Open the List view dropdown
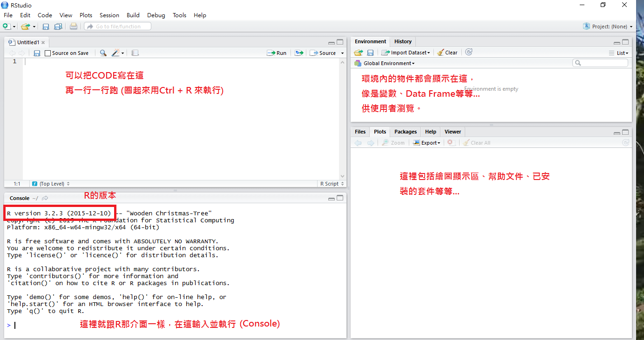Screen dimensions: 644x340 [x=618, y=53]
